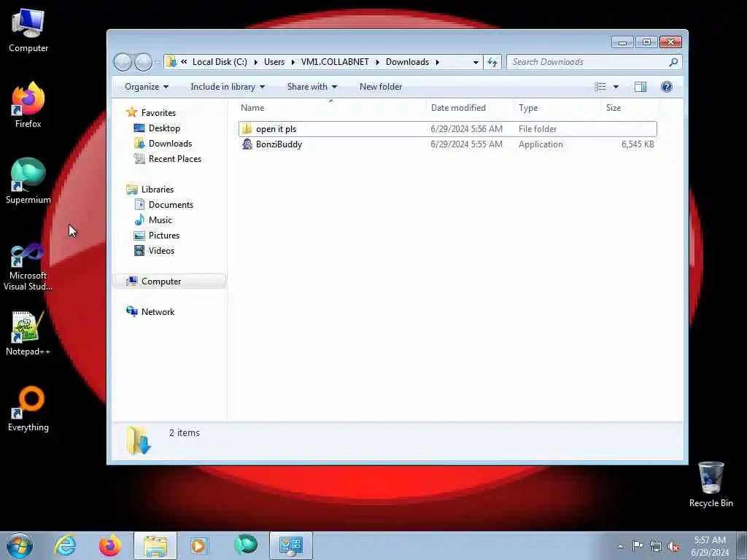Open the Pictures library
747x560 pixels.
[164, 236]
